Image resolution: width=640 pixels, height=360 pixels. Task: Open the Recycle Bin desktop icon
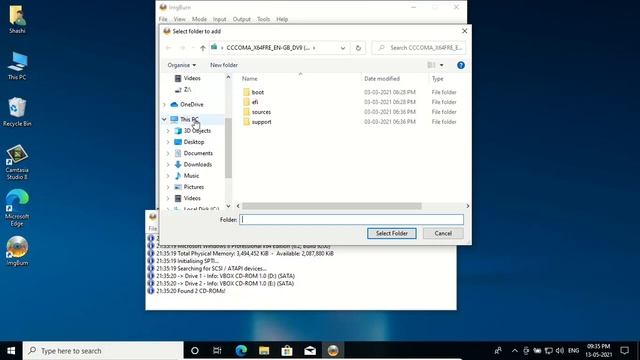click(x=17, y=112)
